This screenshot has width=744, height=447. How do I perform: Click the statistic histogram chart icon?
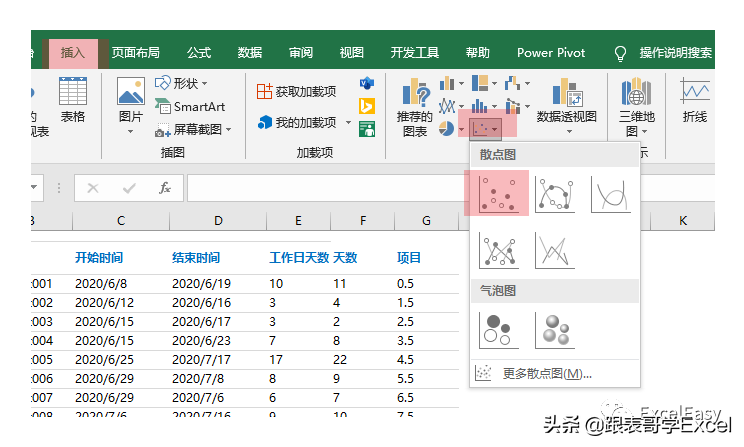(480, 106)
